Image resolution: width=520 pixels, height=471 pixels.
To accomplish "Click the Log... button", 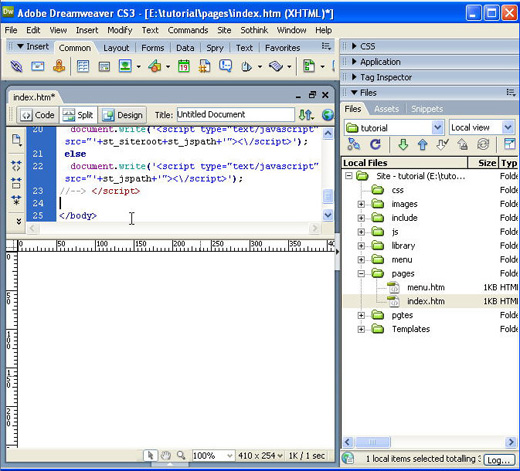I will point(499,460).
